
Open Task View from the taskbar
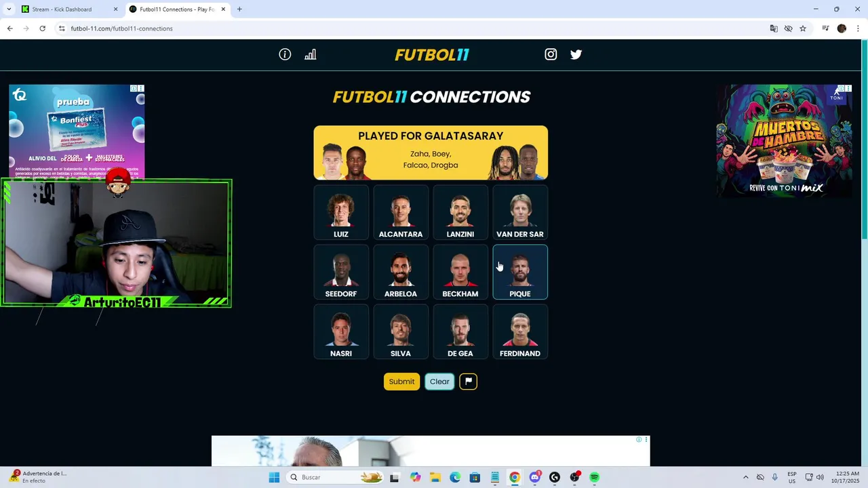pyautogui.click(x=394, y=477)
